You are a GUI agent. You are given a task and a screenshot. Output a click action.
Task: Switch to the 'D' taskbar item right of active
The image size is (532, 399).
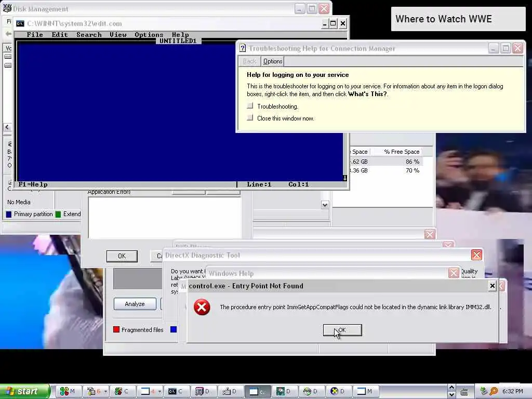pos(284,391)
